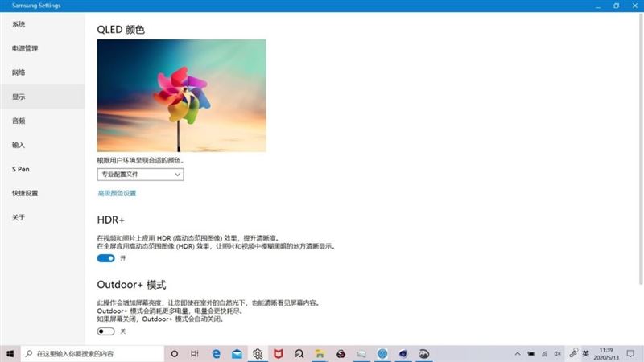Click the QLED pinwheel preview image

[182, 96]
